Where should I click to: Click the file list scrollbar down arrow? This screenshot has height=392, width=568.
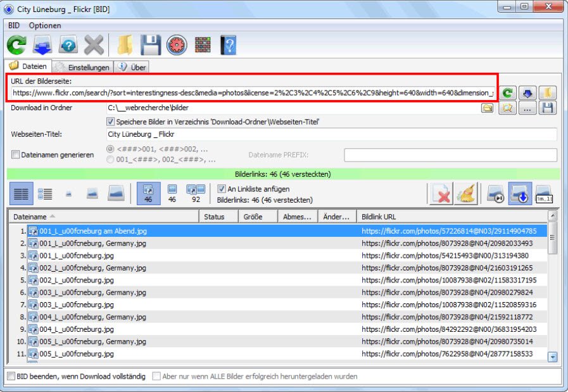coord(552,357)
